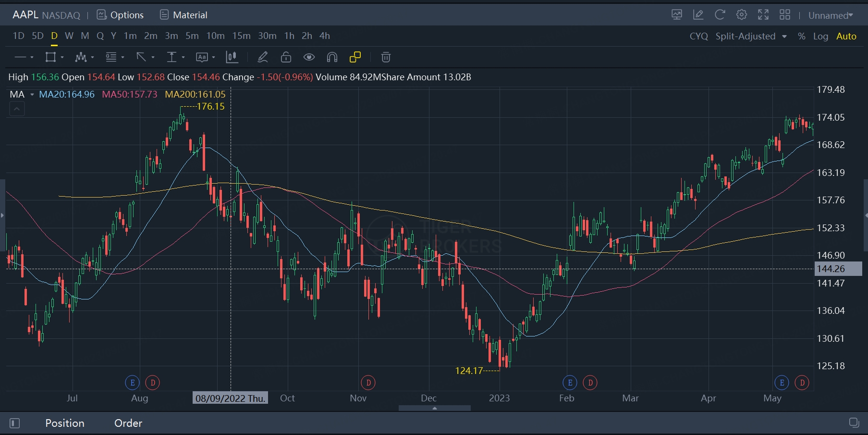Lock drawings using the padlock icon

coord(286,57)
